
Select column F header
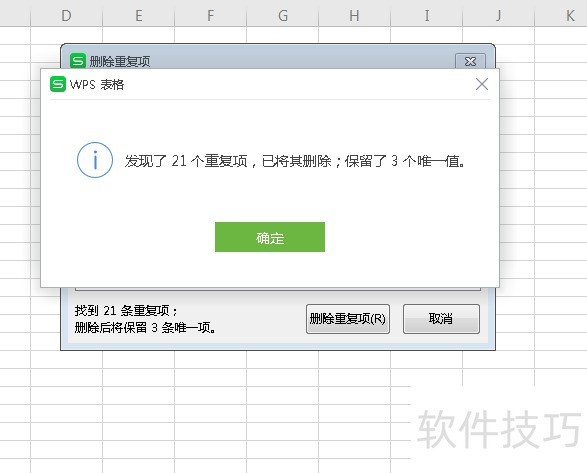point(210,16)
